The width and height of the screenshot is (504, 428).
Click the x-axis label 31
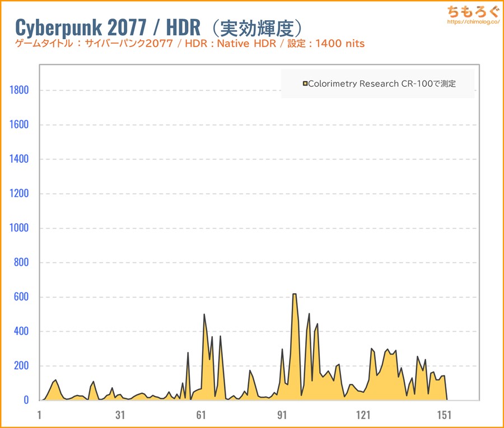click(120, 415)
